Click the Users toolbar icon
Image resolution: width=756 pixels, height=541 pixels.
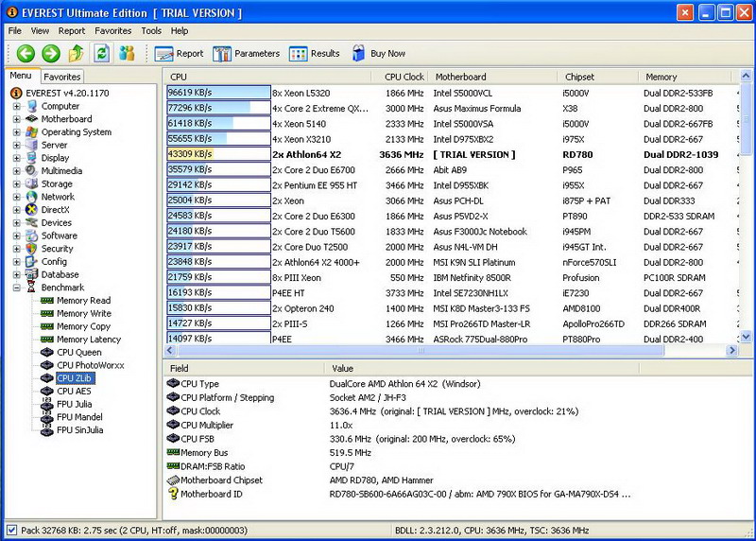pos(127,53)
